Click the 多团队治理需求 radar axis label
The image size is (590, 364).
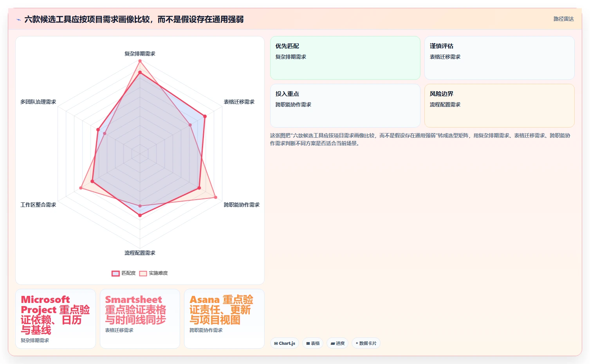(x=38, y=102)
